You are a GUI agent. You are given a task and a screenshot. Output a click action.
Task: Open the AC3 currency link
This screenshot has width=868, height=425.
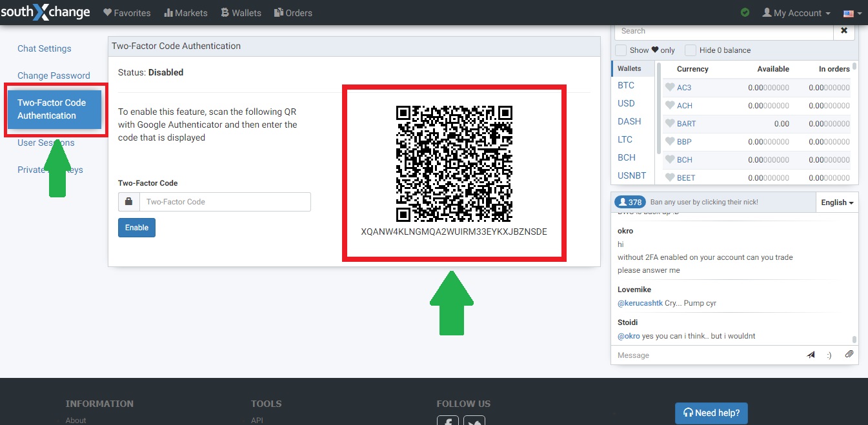click(x=684, y=88)
